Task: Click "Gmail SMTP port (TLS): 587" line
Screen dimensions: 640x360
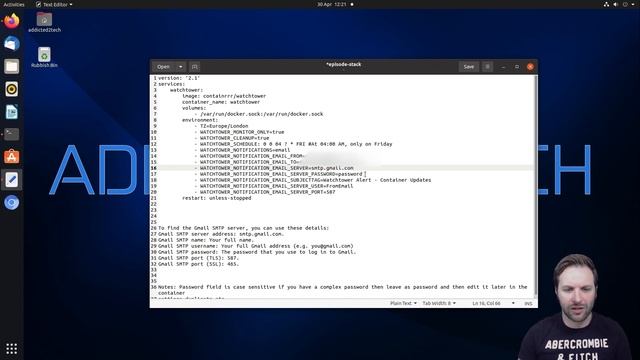Action: point(198,258)
